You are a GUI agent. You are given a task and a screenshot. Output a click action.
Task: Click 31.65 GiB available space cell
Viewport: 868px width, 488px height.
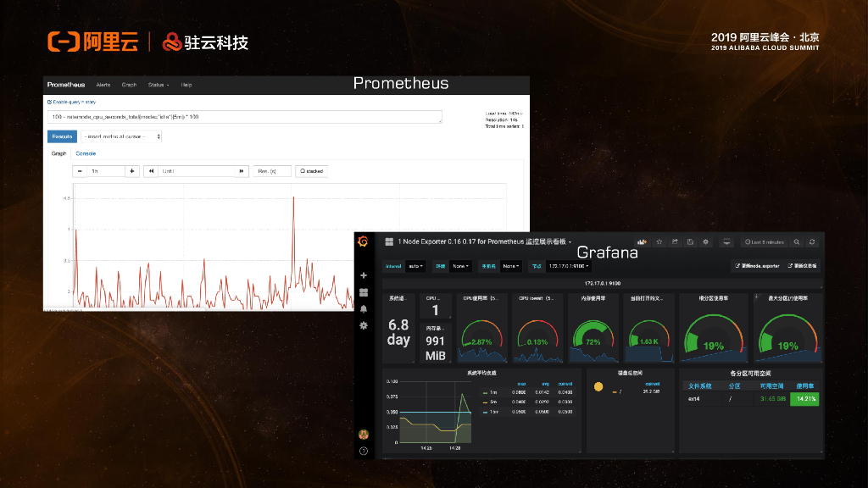773,398
